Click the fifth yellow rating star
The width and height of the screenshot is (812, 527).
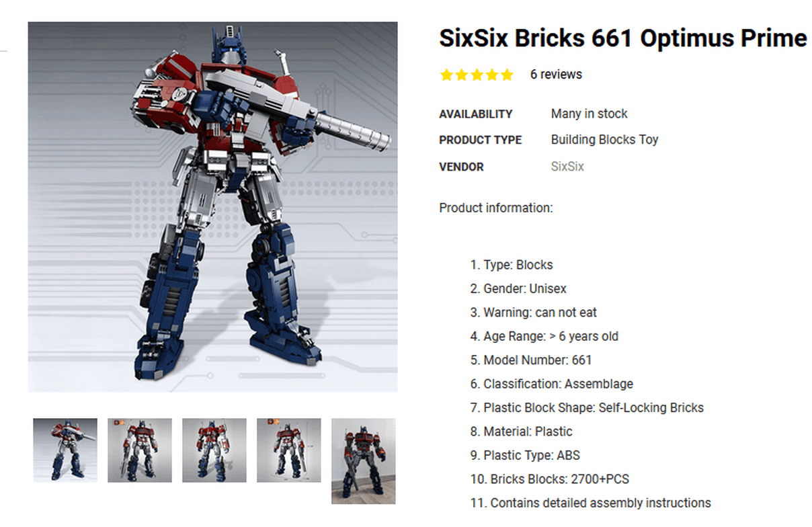point(506,75)
